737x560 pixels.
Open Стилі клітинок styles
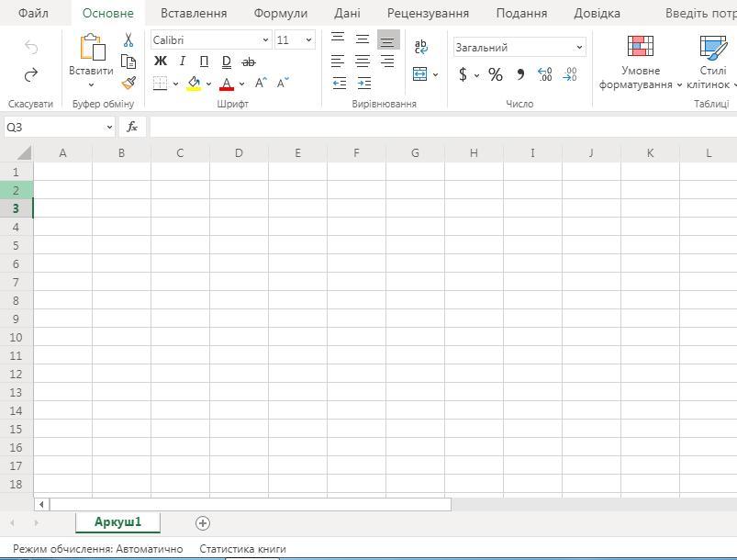712,62
